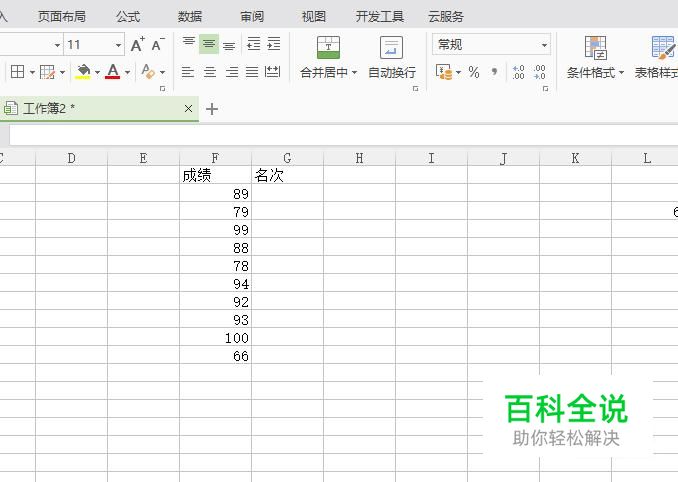The width and height of the screenshot is (678, 482).
Task: Expand the font color dropdown arrow
Action: point(128,72)
